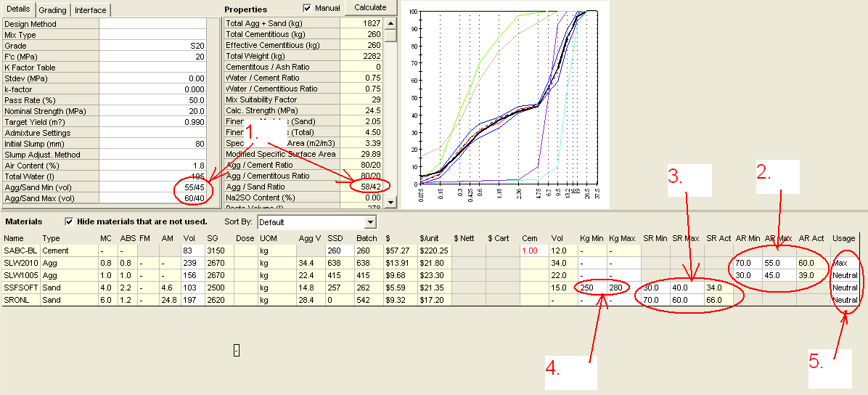Click the SLW1005 AR Act value 39.0
The width and height of the screenshot is (868, 395).
[813, 275]
